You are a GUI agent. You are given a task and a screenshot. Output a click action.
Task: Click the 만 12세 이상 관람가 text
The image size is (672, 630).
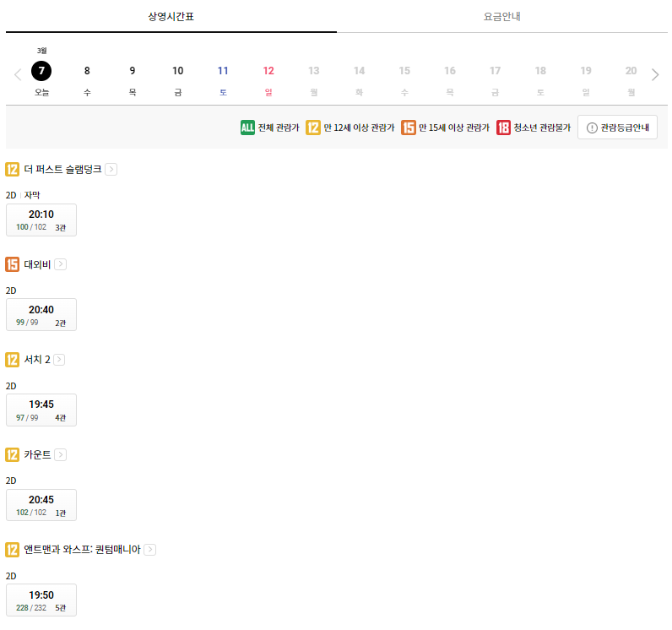click(x=359, y=128)
